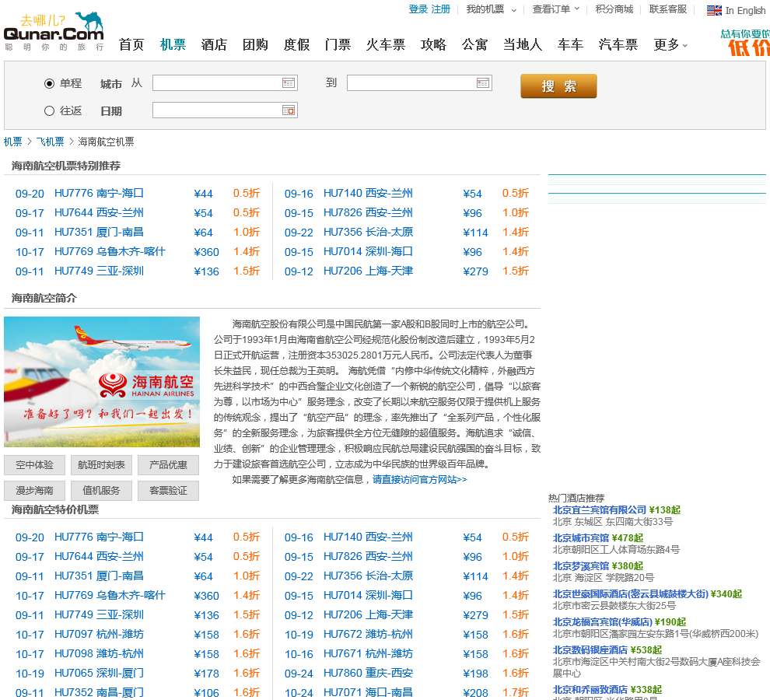Click the 登录 login link
This screenshot has height=700, width=770.
[x=418, y=9]
